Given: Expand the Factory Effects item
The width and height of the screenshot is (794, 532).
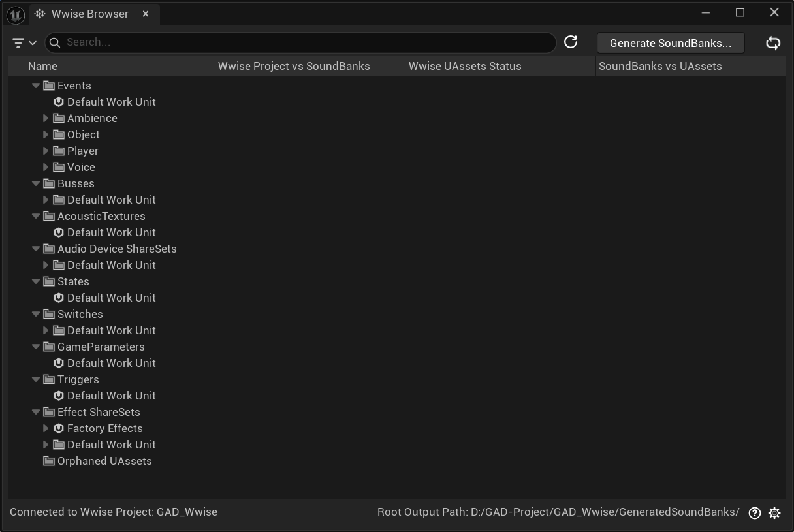Looking at the screenshot, I should coord(46,428).
